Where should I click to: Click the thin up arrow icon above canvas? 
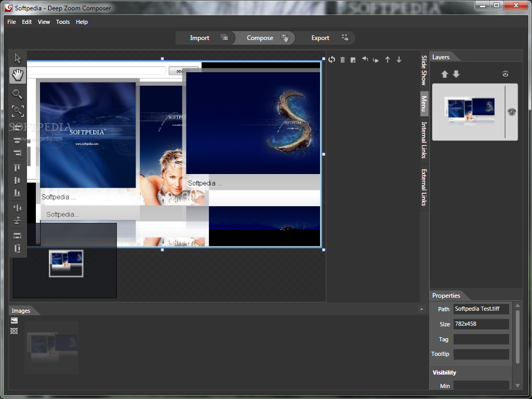[388, 60]
